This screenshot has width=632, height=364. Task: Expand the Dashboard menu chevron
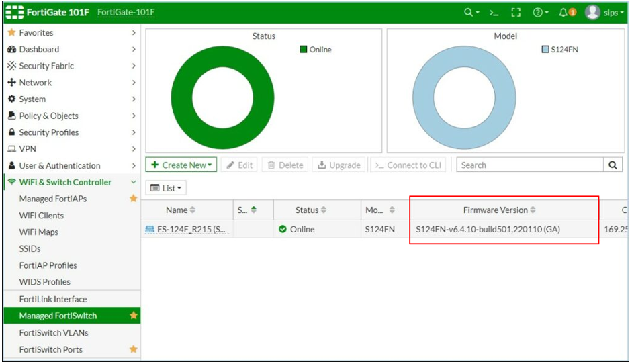(x=134, y=49)
